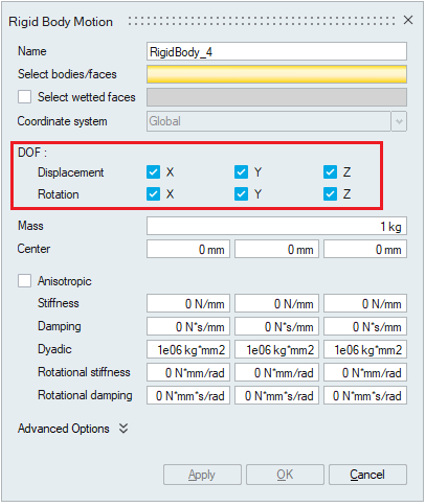Click the Displacement label

71,173
